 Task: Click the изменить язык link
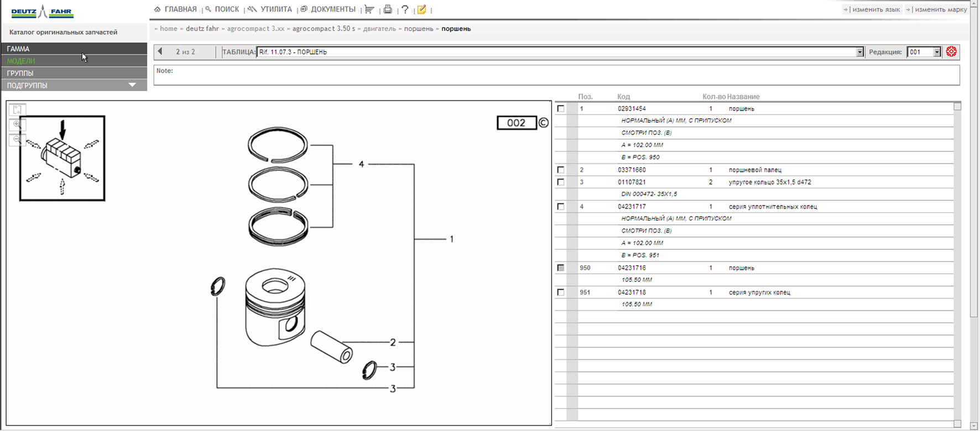coord(875,9)
